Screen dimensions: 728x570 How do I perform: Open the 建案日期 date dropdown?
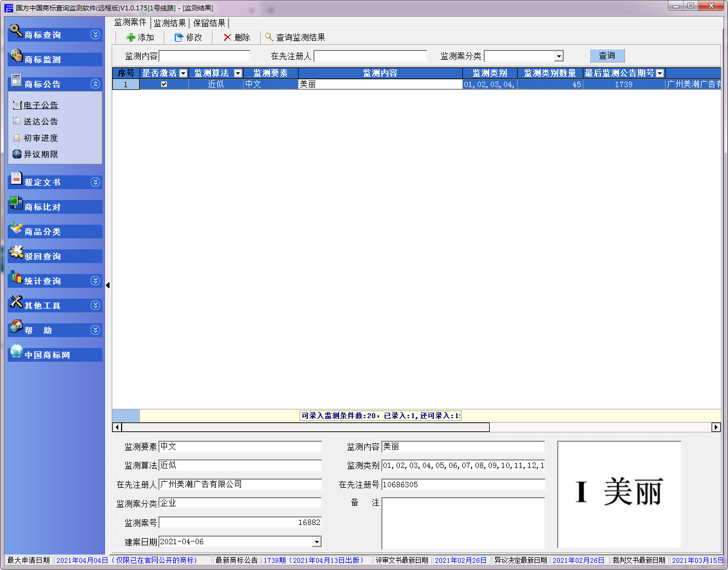(x=316, y=542)
